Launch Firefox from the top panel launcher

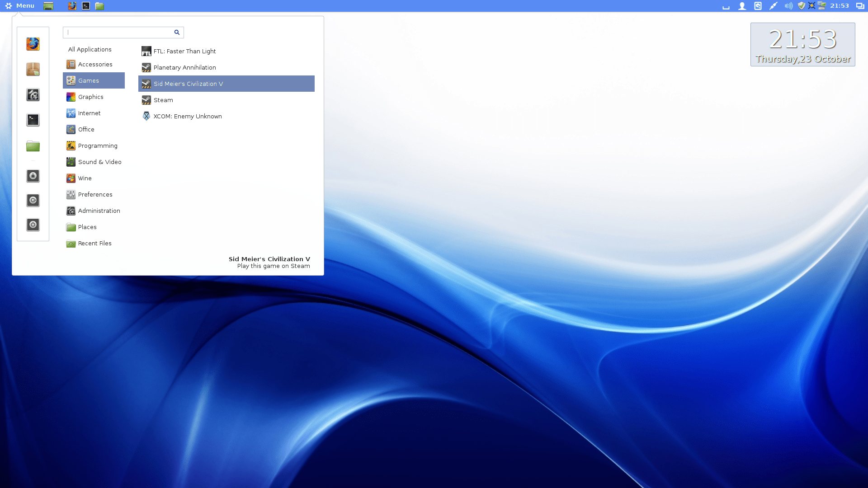point(72,6)
